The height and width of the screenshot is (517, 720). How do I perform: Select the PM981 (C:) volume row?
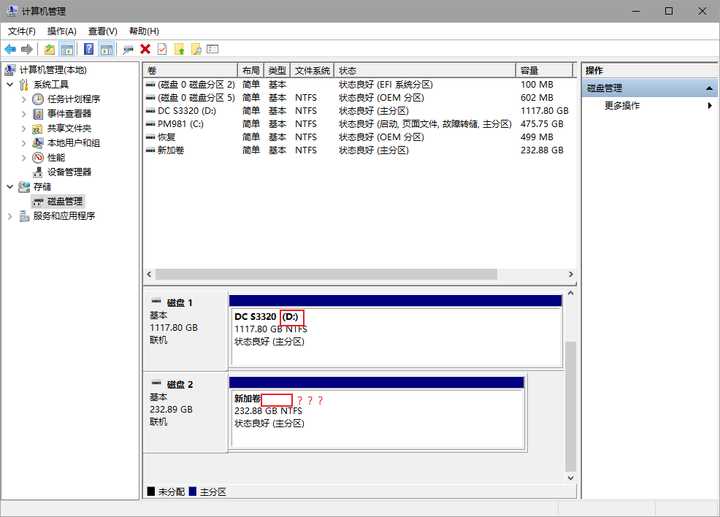(360, 124)
